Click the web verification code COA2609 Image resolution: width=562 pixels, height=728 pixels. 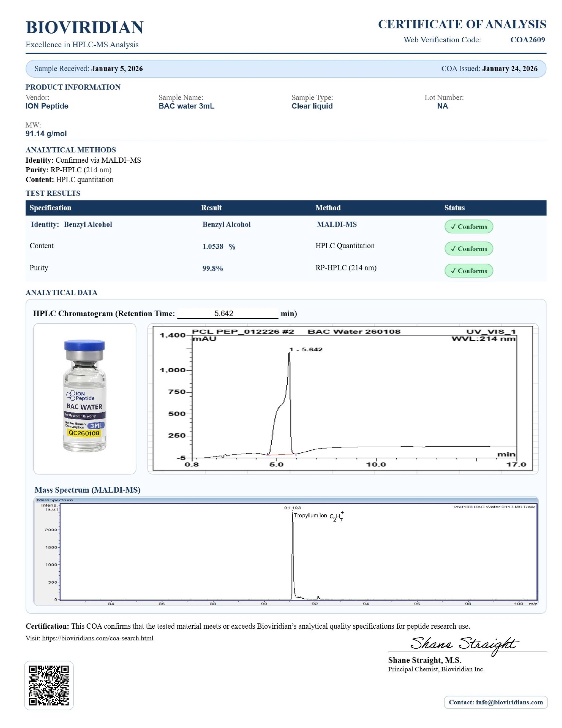click(527, 40)
